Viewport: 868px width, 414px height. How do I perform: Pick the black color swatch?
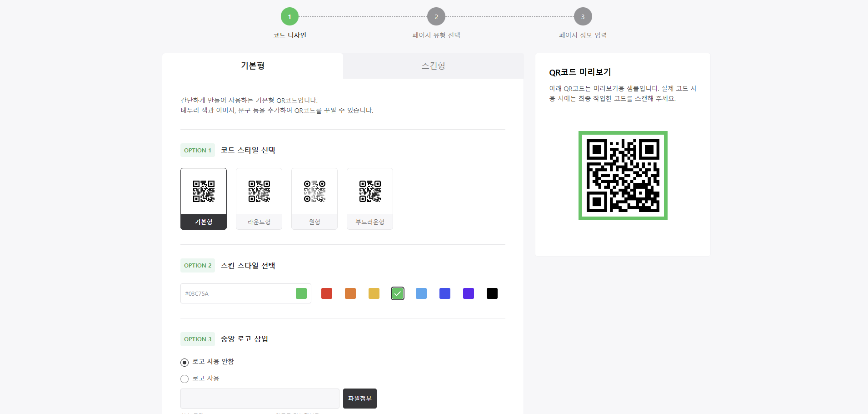(x=492, y=293)
